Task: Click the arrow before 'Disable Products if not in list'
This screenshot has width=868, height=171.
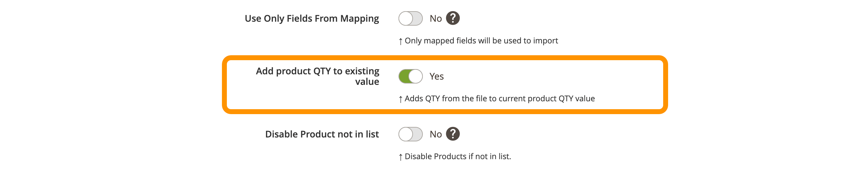Action: click(x=400, y=157)
